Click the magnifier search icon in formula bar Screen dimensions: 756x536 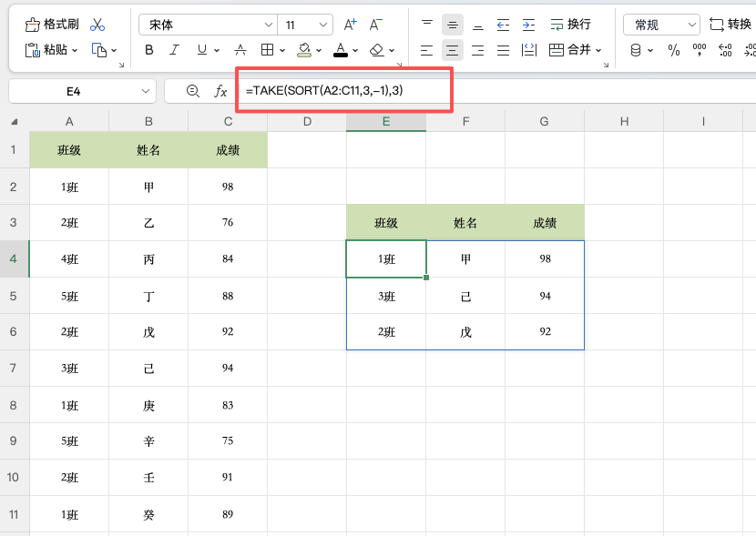point(191,91)
